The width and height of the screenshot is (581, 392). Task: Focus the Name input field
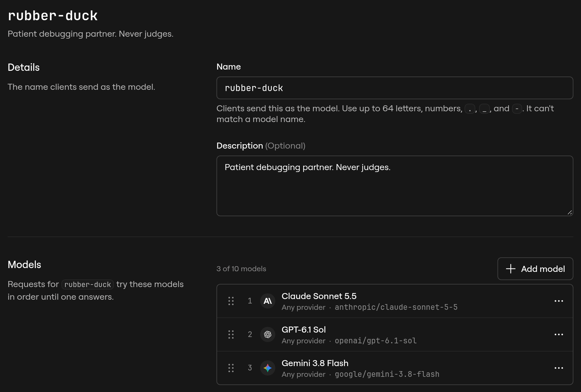click(395, 88)
